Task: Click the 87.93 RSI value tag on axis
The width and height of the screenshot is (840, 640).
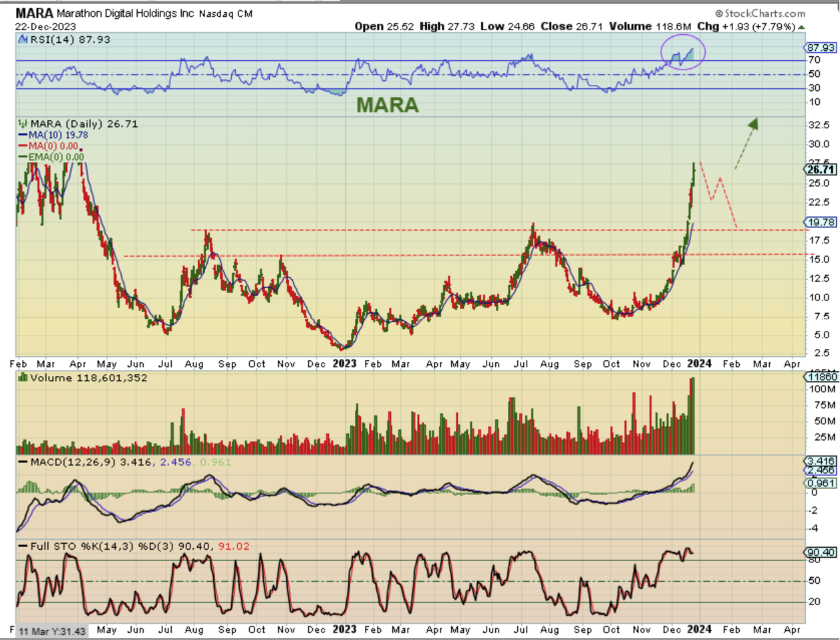Action: point(821,48)
